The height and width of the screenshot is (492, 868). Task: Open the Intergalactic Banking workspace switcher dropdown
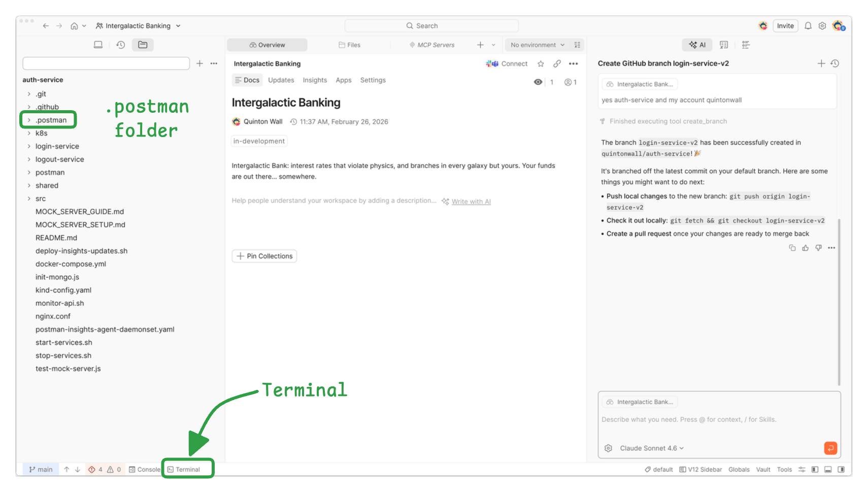[x=138, y=26]
